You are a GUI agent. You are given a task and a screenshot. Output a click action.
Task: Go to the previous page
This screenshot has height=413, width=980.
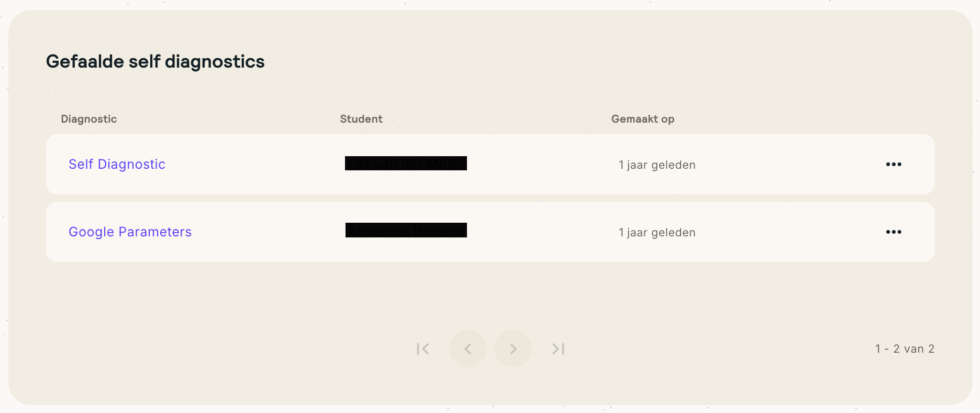[x=468, y=349]
